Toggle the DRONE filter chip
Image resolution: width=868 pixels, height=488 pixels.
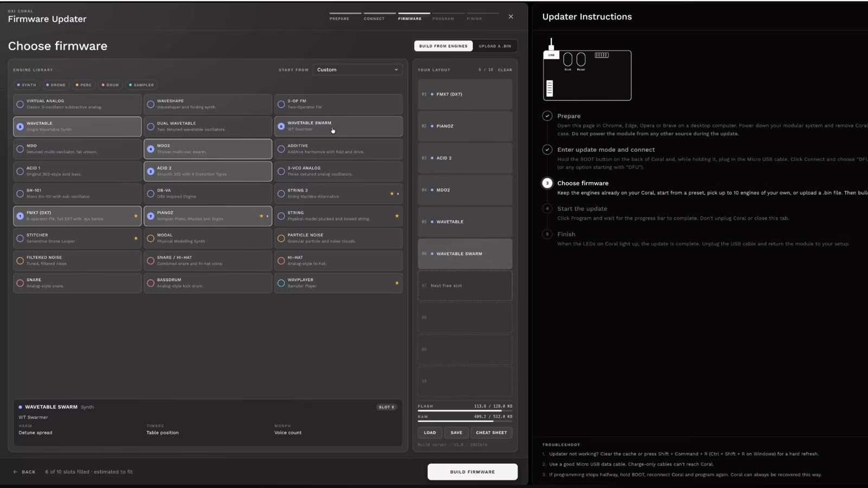point(56,85)
